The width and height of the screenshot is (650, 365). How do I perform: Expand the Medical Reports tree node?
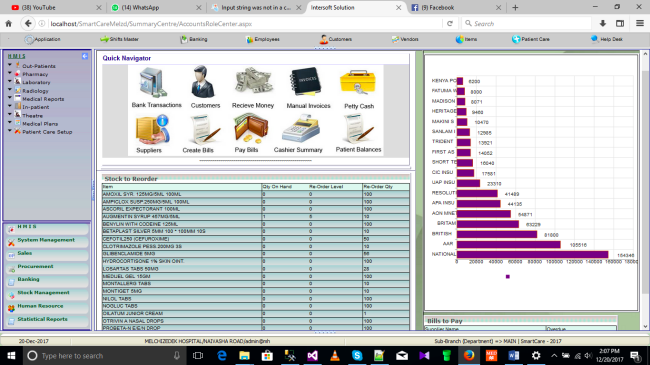tap(10, 98)
